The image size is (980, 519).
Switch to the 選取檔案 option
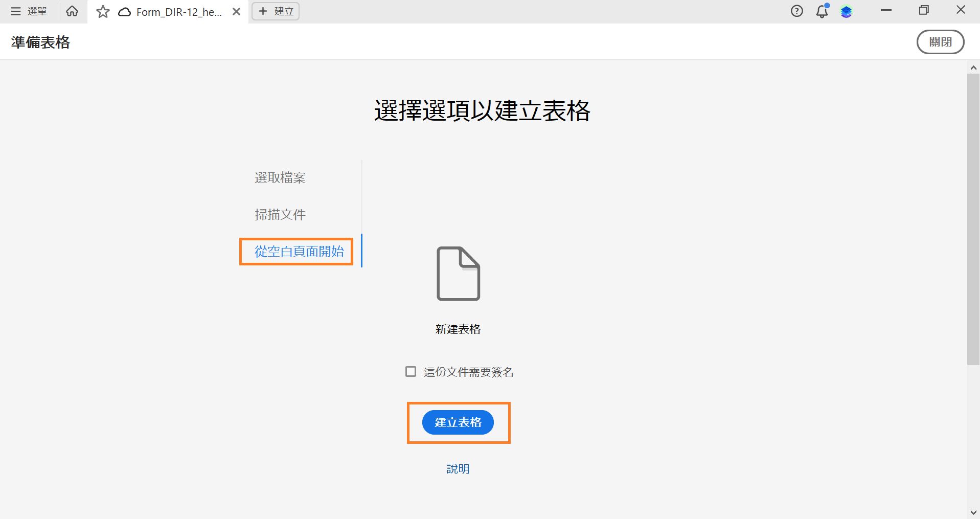[x=279, y=177]
